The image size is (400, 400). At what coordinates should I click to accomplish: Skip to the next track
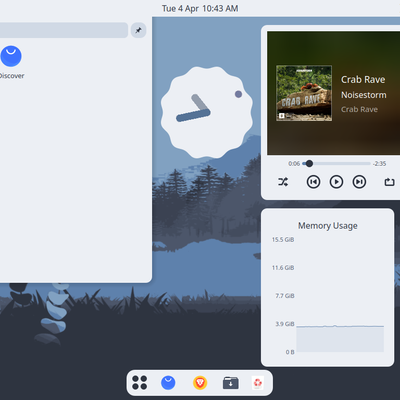tap(359, 182)
